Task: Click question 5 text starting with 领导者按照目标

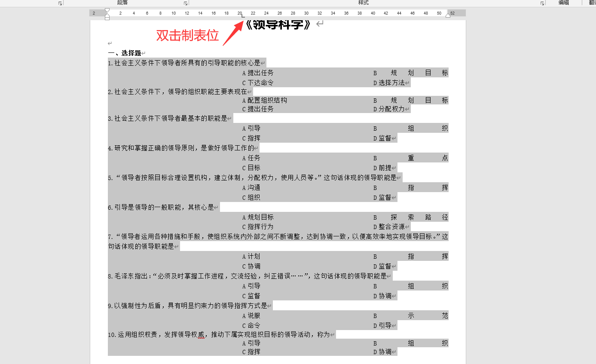Action: coord(252,177)
